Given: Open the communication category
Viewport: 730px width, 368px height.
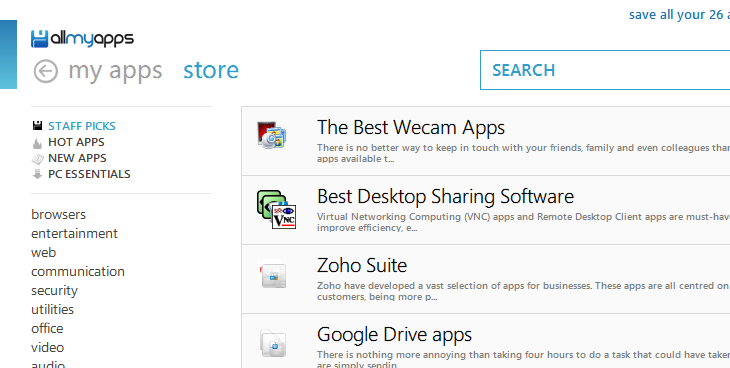Looking at the screenshot, I should 78,271.
